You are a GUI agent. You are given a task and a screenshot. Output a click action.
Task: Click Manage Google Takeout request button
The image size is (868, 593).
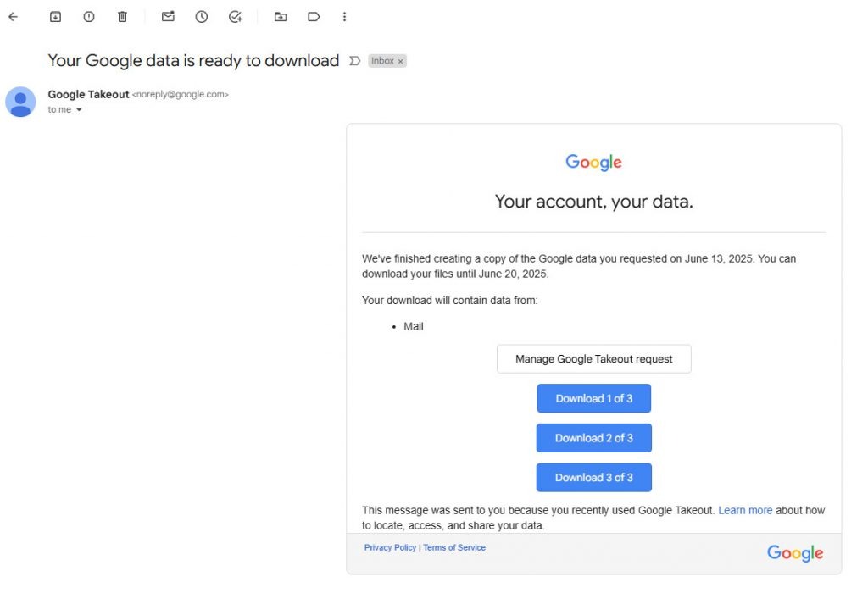[594, 359]
